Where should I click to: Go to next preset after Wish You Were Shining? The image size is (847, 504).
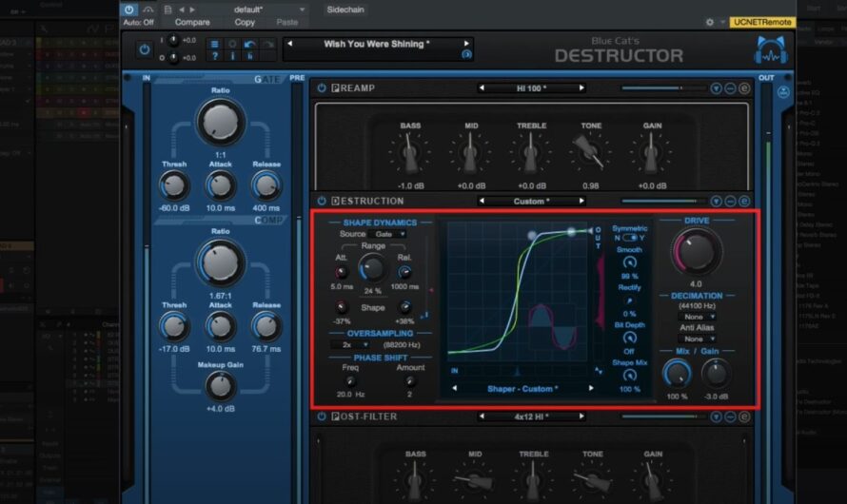(466, 43)
